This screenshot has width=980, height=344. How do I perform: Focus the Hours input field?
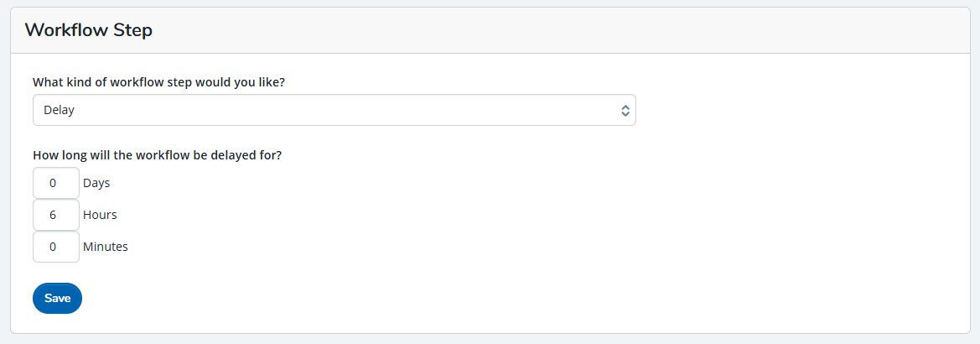55,215
